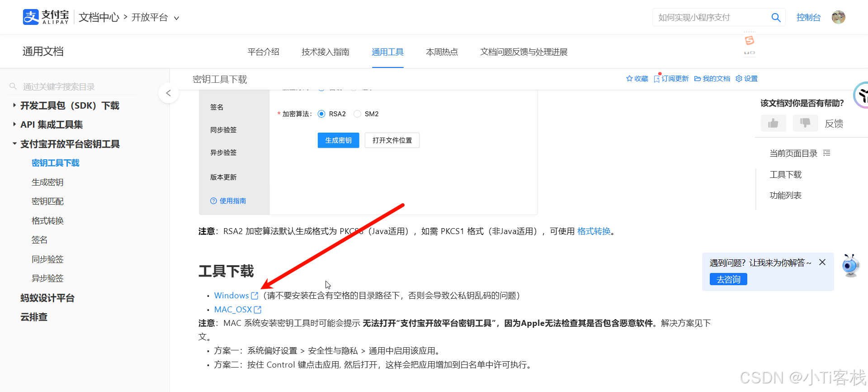Open the MAC_OSX download link

click(233, 310)
